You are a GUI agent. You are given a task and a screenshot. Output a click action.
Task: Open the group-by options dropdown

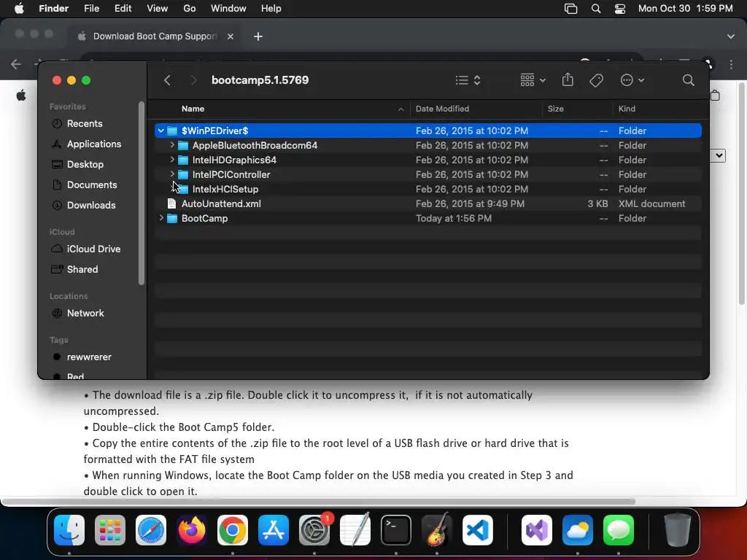[x=533, y=80]
